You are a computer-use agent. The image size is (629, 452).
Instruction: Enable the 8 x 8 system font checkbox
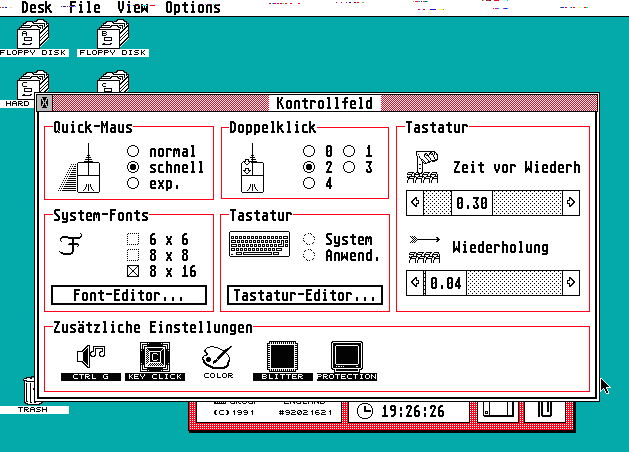click(133, 255)
